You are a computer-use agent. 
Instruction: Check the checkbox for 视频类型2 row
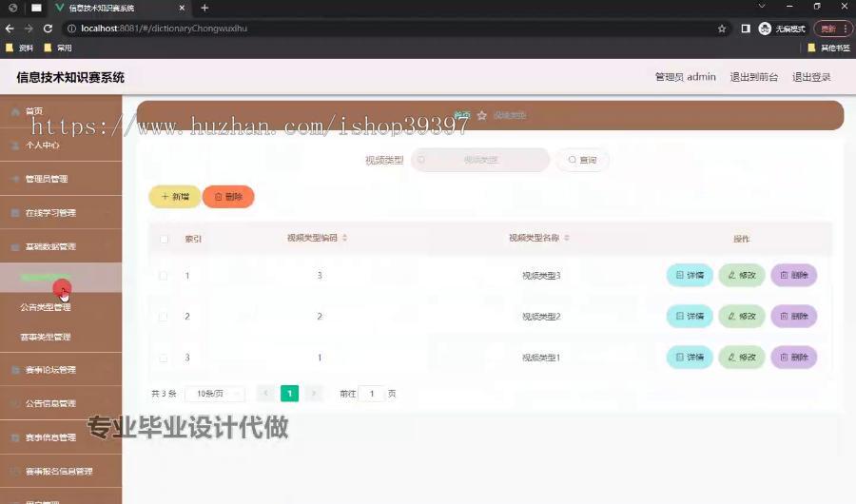point(164,317)
